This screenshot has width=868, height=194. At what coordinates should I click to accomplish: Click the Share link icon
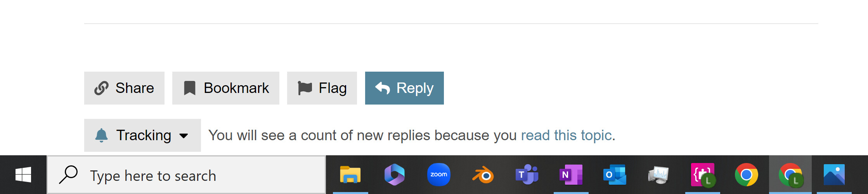[x=101, y=88]
